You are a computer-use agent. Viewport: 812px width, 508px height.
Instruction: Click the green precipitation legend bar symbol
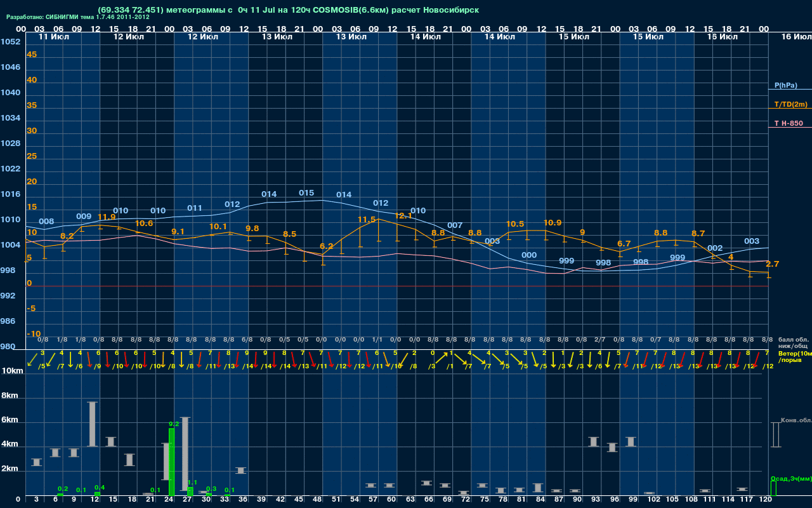pyautogui.click(x=773, y=488)
